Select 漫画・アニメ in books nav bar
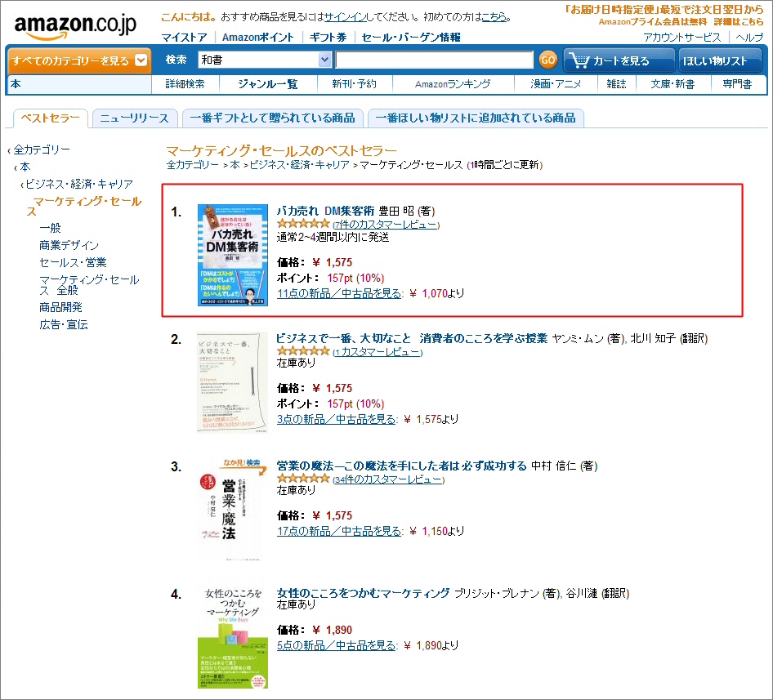 555,84
